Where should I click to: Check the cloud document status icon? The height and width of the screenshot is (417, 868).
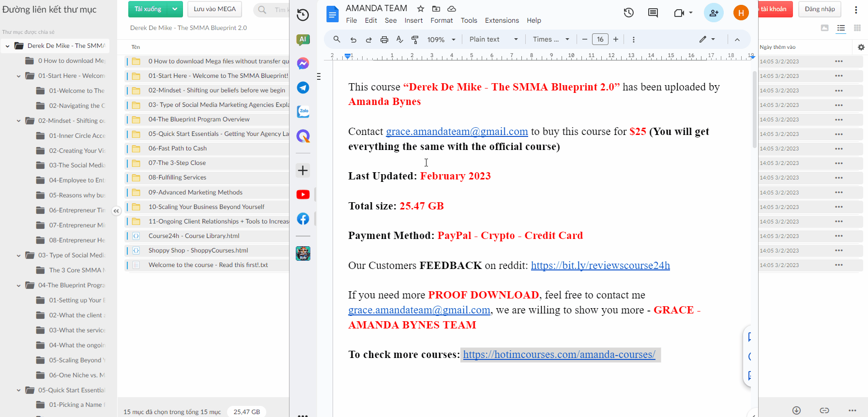[x=452, y=9]
